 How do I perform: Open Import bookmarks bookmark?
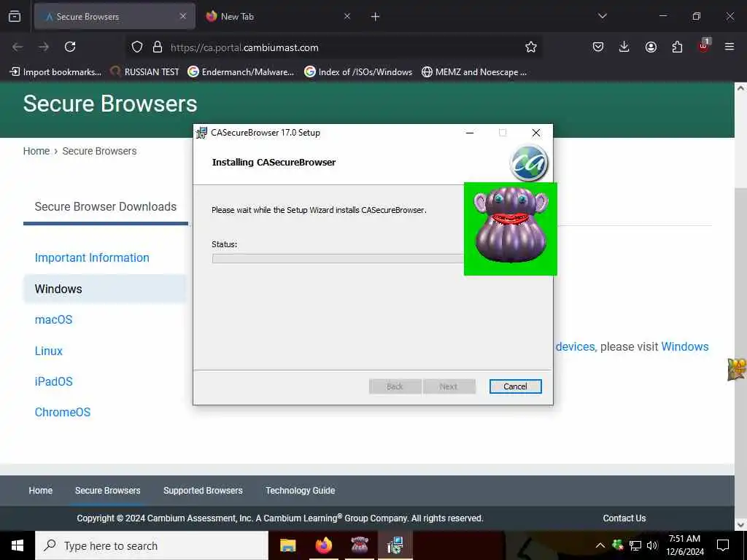[55, 72]
